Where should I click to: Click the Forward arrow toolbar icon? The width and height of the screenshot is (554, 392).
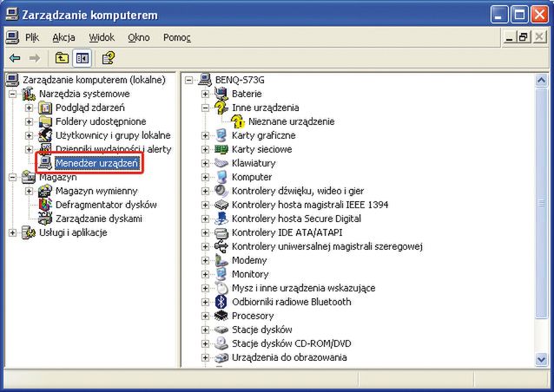coord(34,58)
